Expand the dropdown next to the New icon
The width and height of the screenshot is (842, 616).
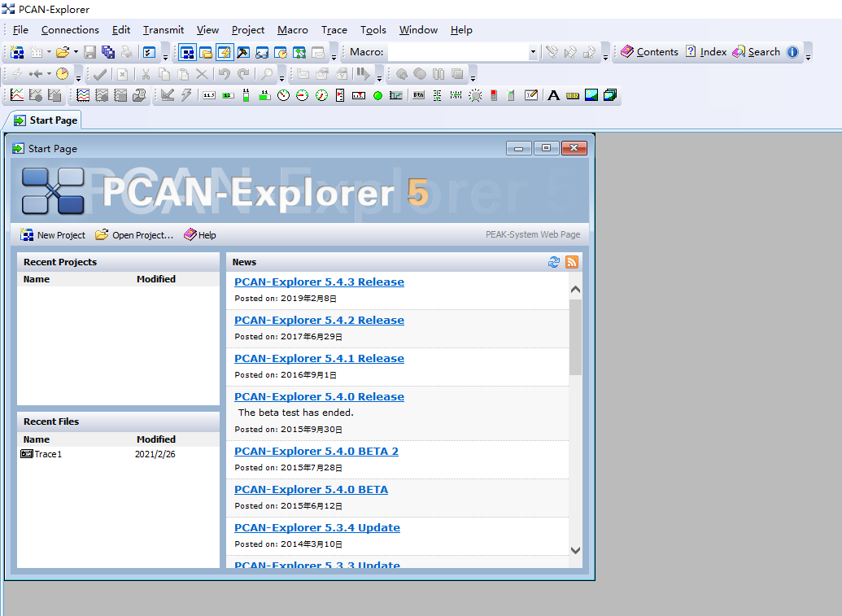[x=48, y=51]
